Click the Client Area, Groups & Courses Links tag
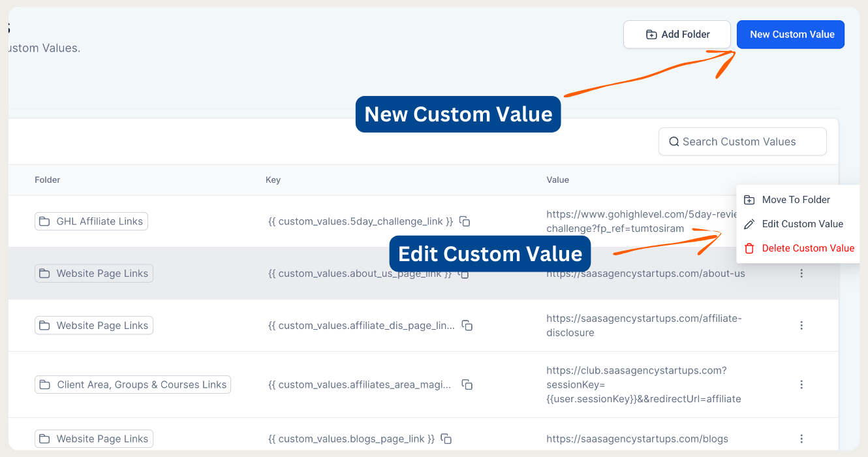Viewport: 868px width, 457px height. (133, 385)
